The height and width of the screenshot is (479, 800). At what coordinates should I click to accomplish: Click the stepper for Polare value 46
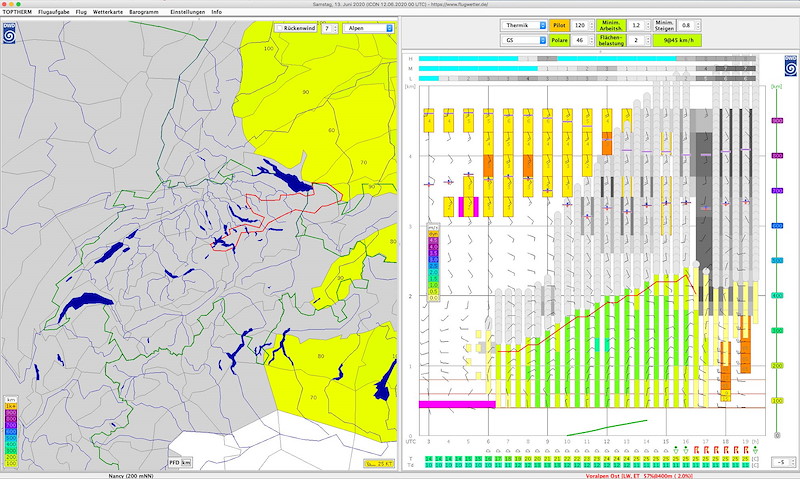click(x=592, y=40)
